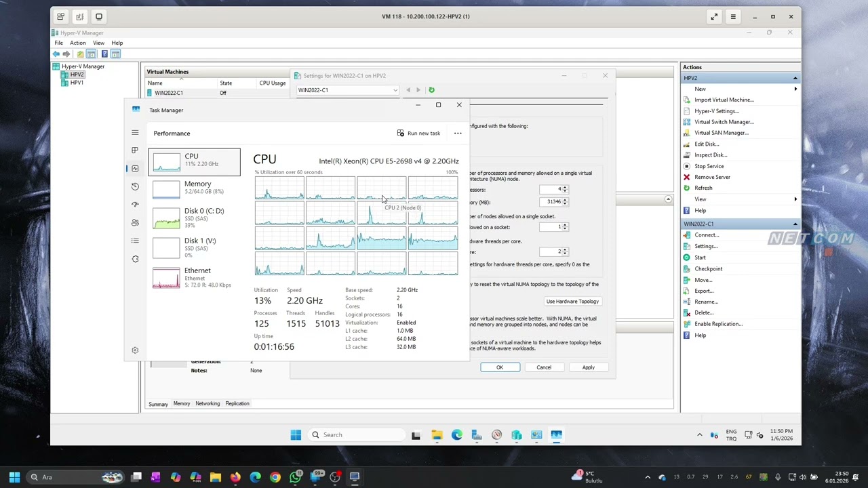Increment processors spinner showing 4
The width and height of the screenshot is (868, 488).
tap(565, 188)
